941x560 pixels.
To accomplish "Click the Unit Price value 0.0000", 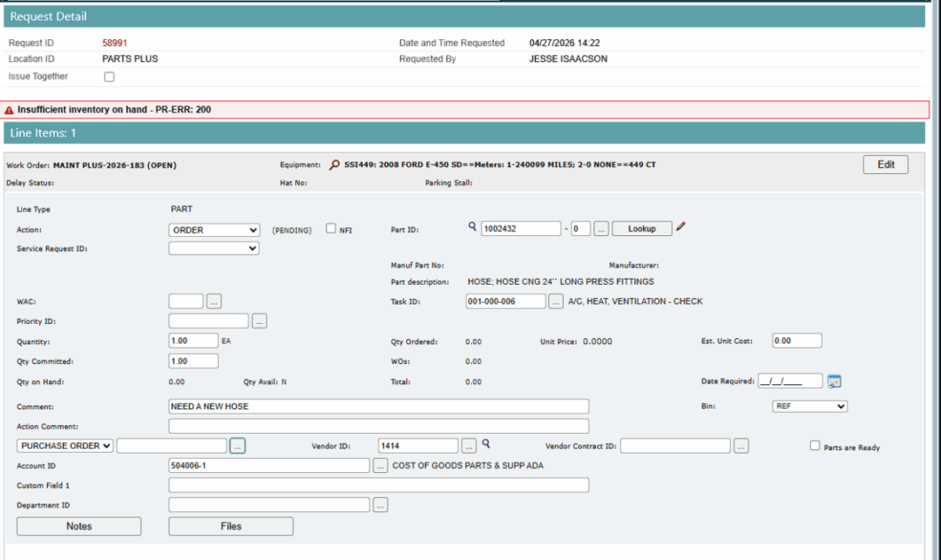I will (x=598, y=341).
